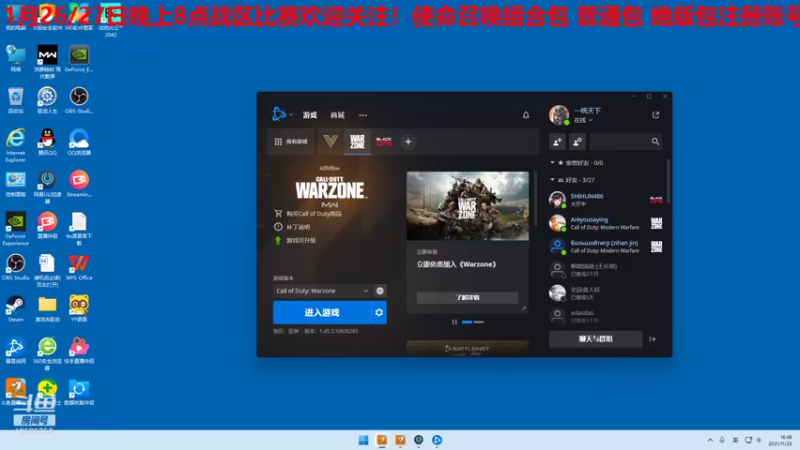This screenshot has width=800, height=450.
Task: Select the Warzone game tab
Action: [x=357, y=141]
